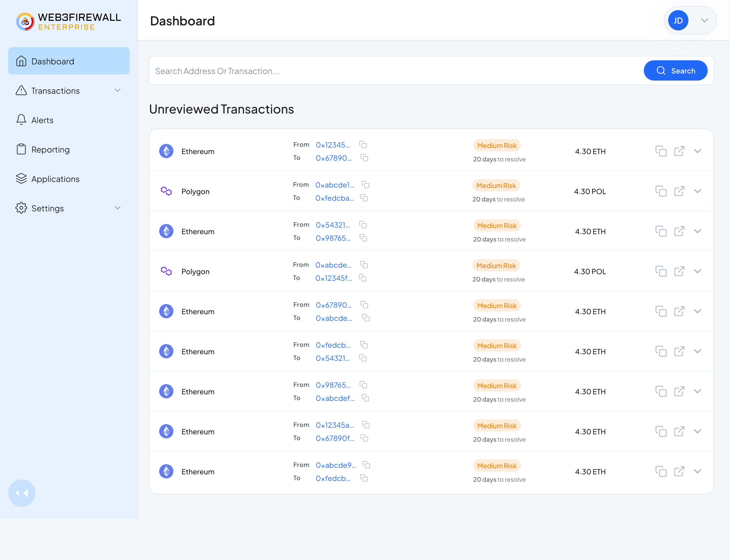730x560 pixels.
Task: Open the Reporting section
Action: [x=69, y=149]
